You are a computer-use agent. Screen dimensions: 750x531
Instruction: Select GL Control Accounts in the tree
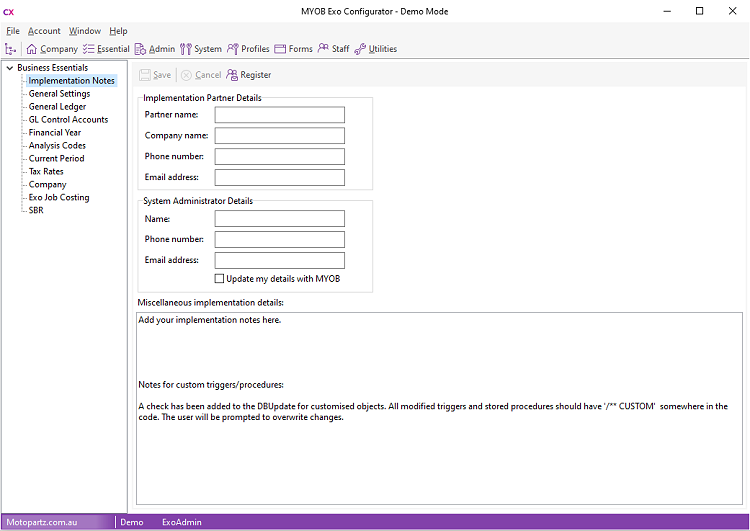point(68,120)
